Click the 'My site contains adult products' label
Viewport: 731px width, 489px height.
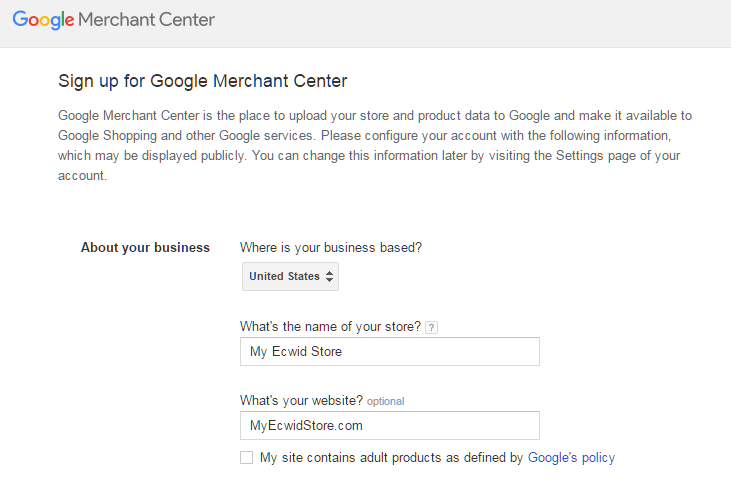click(391, 458)
